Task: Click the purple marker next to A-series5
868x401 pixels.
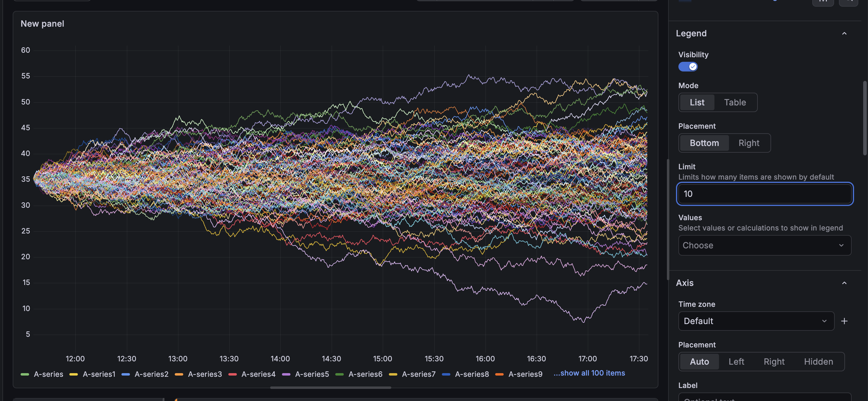Action: [x=286, y=374]
